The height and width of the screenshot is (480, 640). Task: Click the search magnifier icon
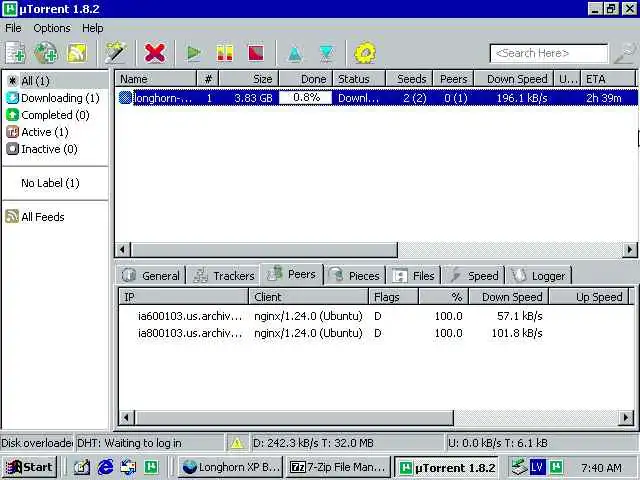pos(625,53)
